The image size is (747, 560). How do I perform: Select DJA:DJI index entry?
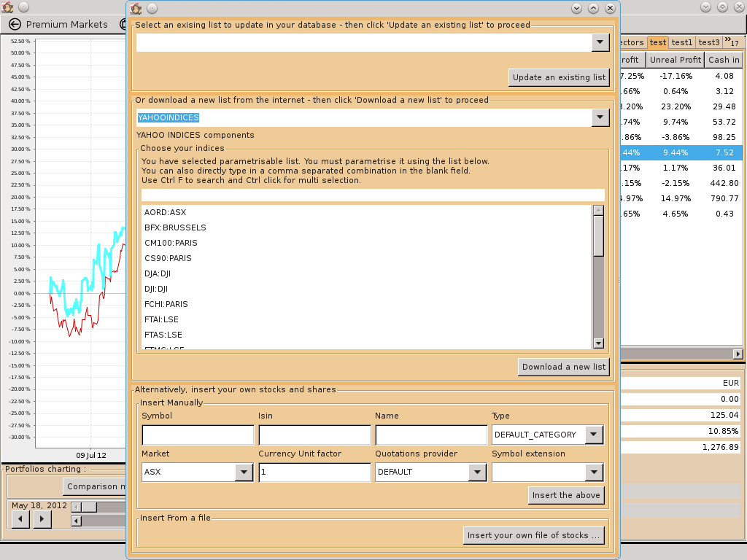367,273
